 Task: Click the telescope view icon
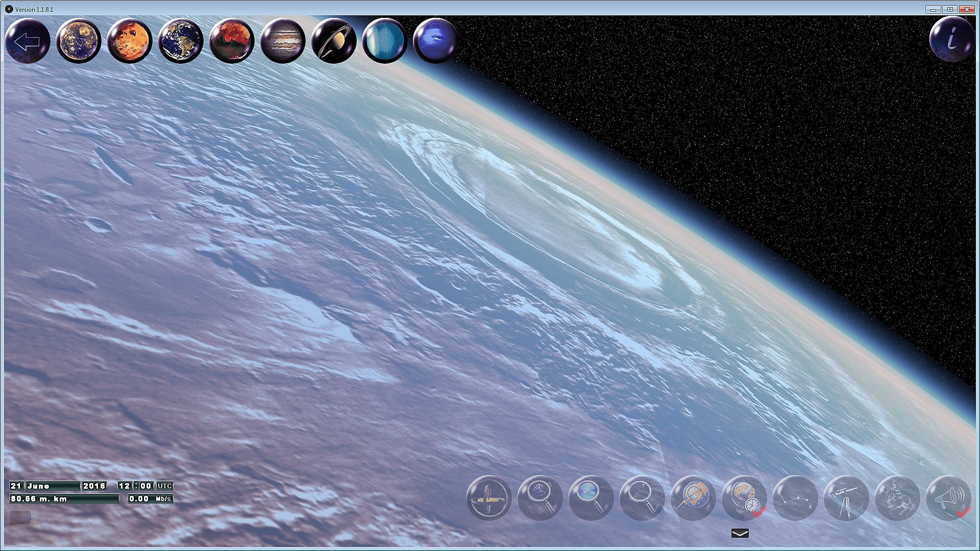coord(846,497)
